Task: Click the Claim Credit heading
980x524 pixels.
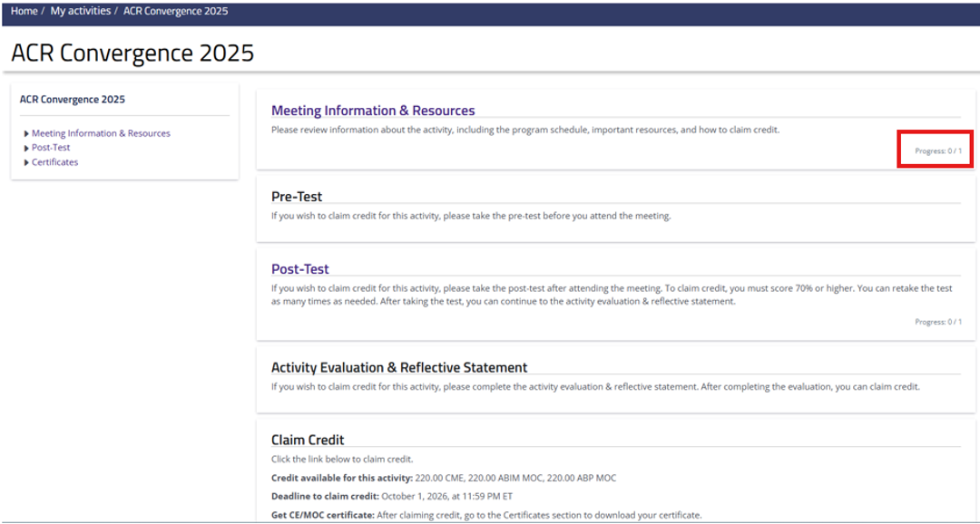Action: click(308, 440)
